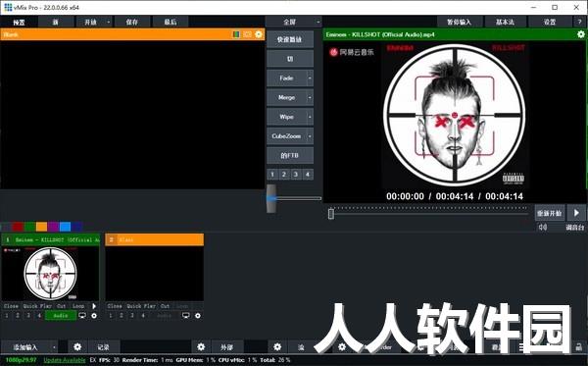Open CubeZoom transition dropdown arrow
Viewport: 588px width, 366px height.
pyautogui.click(x=310, y=136)
